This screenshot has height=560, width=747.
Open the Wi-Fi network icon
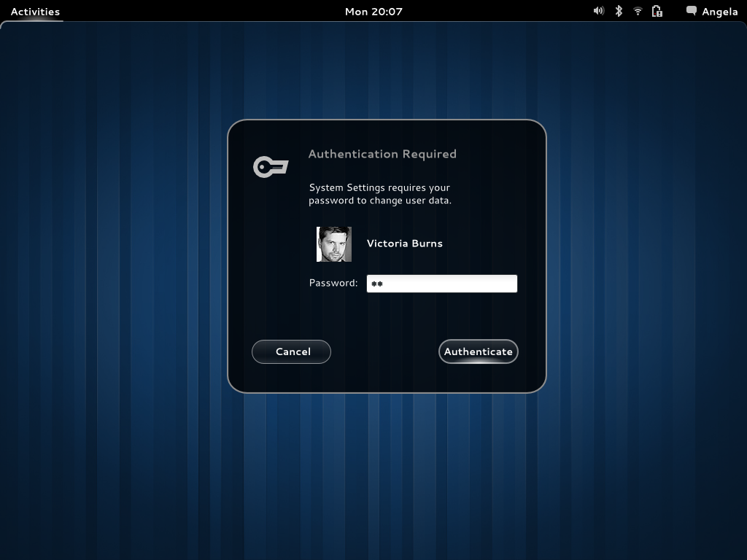[x=638, y=11]
